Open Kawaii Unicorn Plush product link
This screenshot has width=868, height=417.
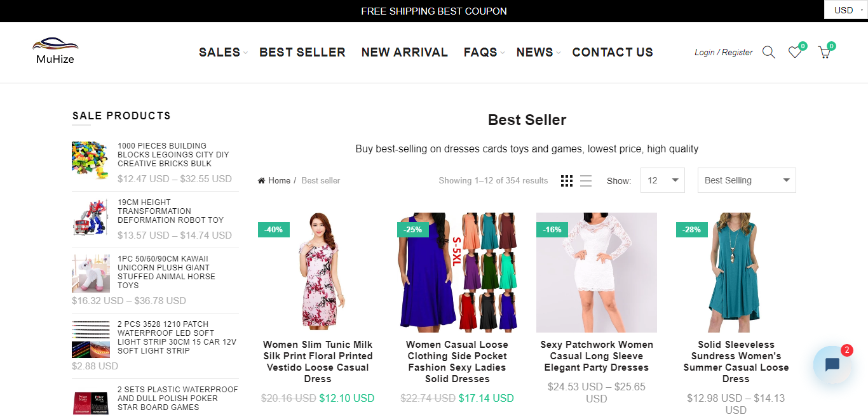point(166,272)
